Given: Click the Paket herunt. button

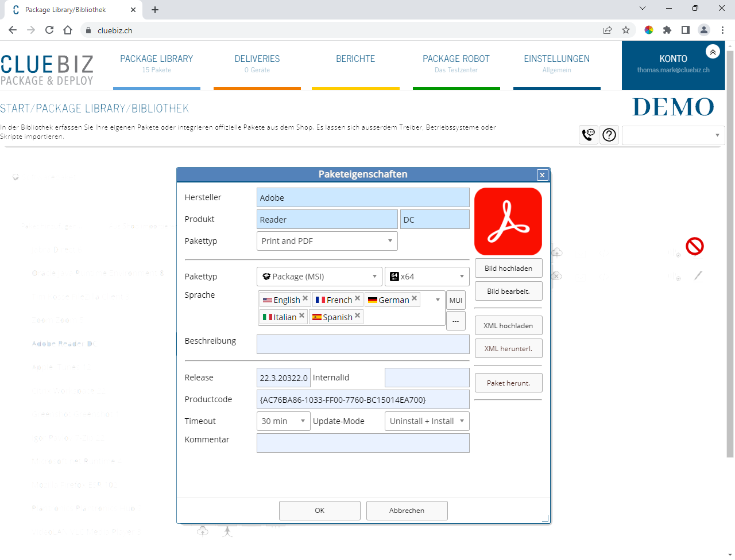Looking at the screenshot, I should (508, 383).
